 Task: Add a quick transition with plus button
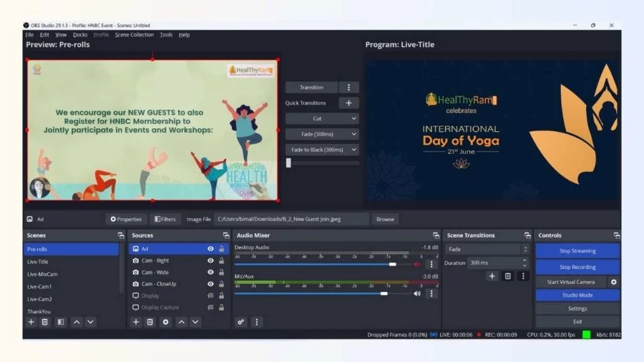(348, 103)
